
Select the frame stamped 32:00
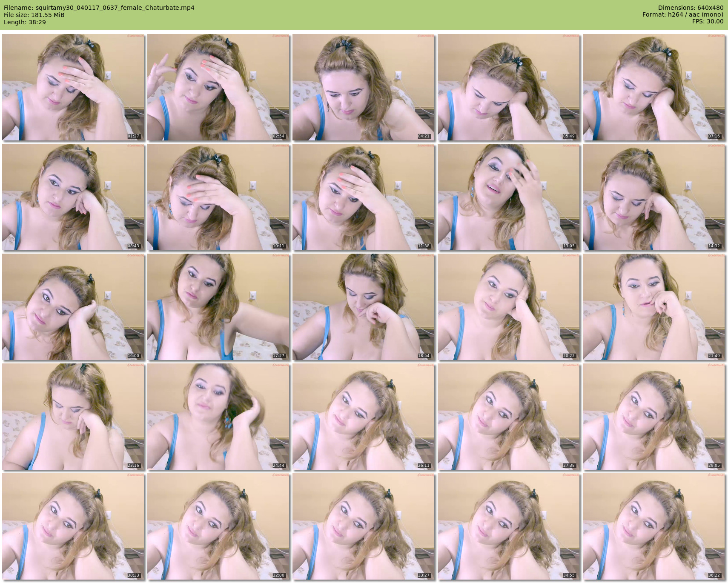coord(218,526)
